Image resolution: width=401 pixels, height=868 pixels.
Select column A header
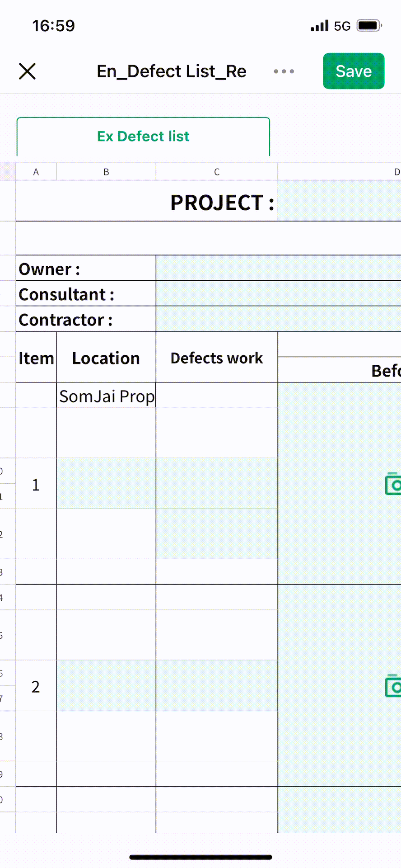(x=36, y=172)
